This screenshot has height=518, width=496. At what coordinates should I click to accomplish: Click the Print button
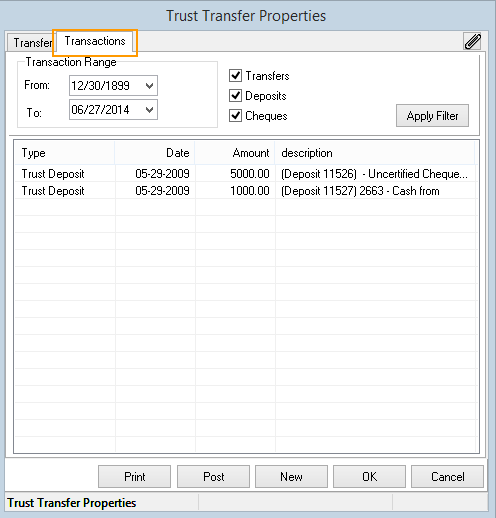click(x=134, y=477)
